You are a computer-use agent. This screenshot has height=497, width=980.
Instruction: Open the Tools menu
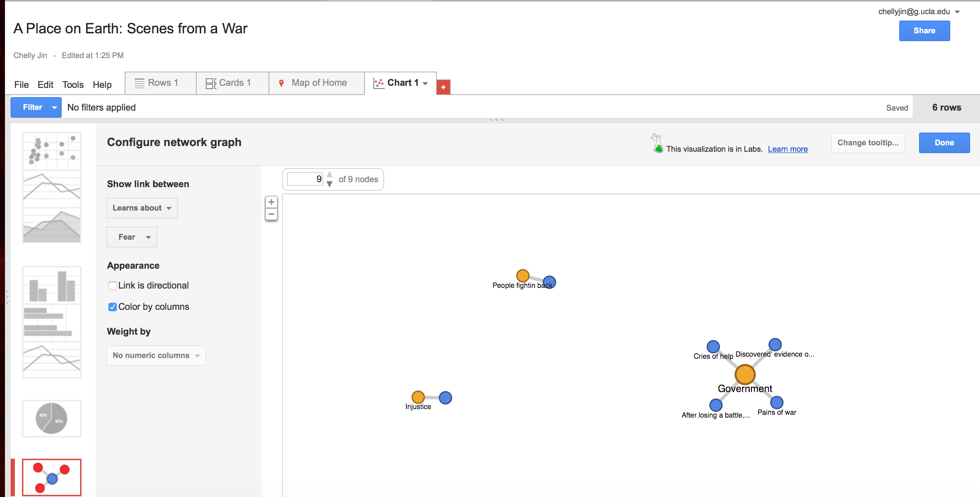pyautogui.click(x=73, y=84)
